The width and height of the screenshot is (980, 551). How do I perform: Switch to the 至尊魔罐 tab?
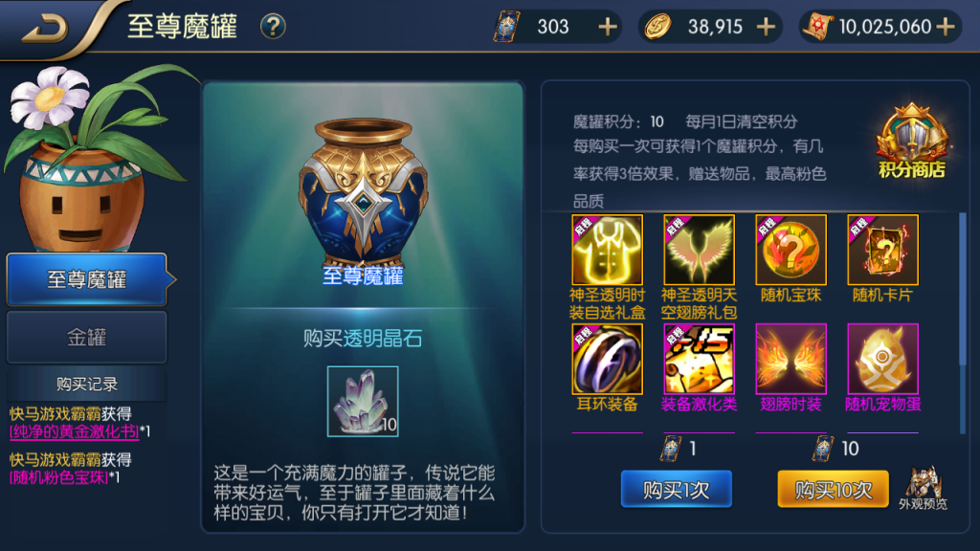pyautogui.click(x=87, y=279)
